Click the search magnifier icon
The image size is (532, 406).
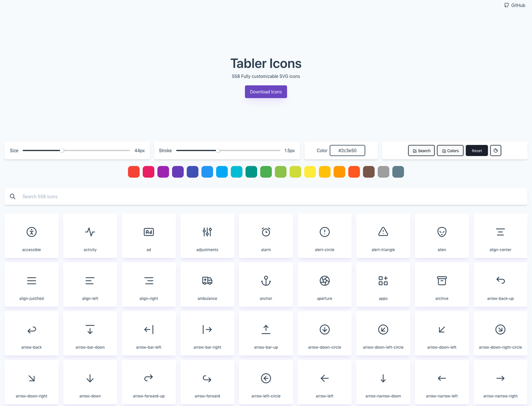point(13,196)
